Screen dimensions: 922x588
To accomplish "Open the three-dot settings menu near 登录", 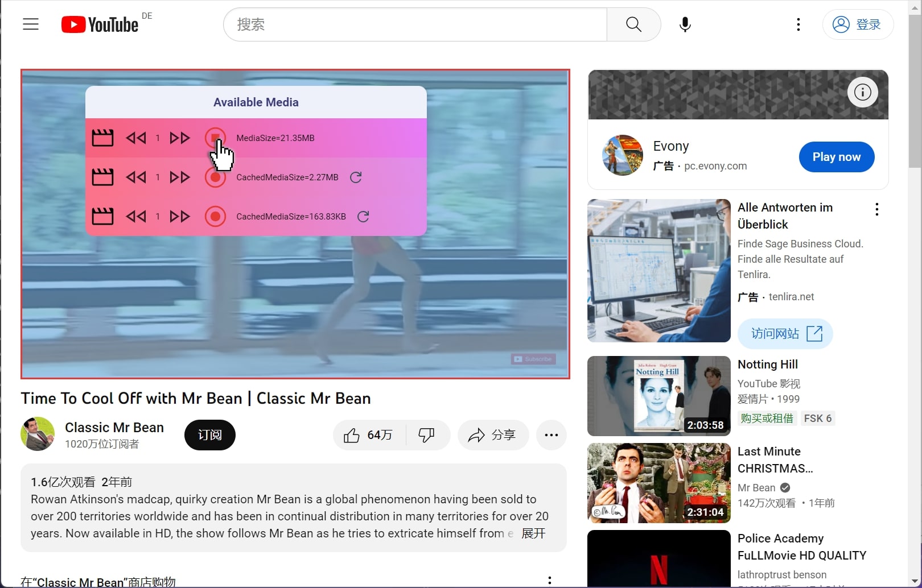I will (x=798, y=24).
